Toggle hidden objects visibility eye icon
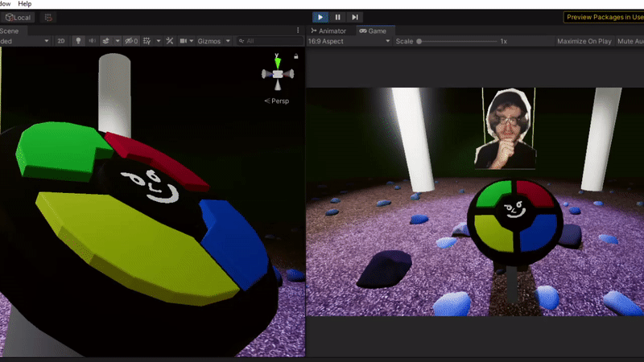Viewport: 644px width, 362px height. click(x=131, y=41)
